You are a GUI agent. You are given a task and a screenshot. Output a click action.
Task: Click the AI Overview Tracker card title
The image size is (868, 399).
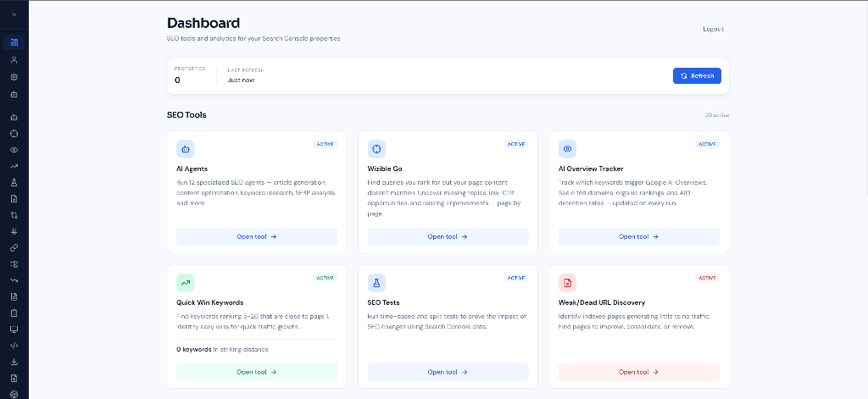tap(591, 169)
